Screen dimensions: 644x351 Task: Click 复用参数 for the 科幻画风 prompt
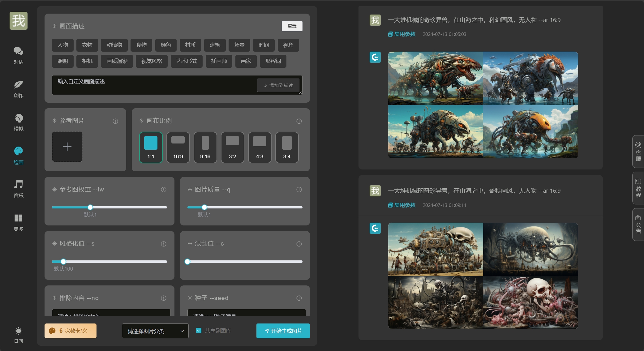pos(402,34)
